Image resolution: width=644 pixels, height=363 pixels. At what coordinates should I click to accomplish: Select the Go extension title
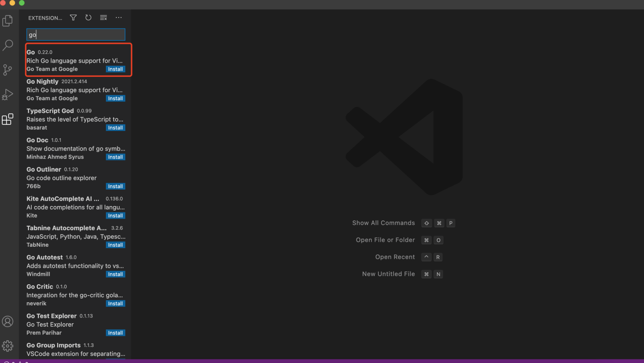pyautogui.click(x=30, y=52)
